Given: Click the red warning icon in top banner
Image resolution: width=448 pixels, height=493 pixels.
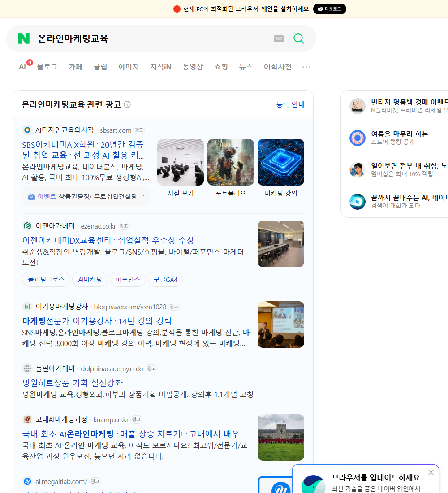Looking at the screenshot, I should [x=177, y=9].
